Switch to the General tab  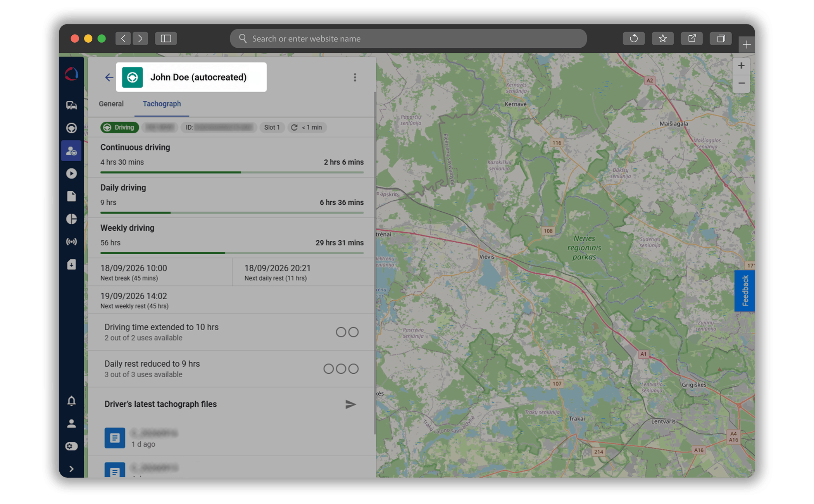coord(111,104)
